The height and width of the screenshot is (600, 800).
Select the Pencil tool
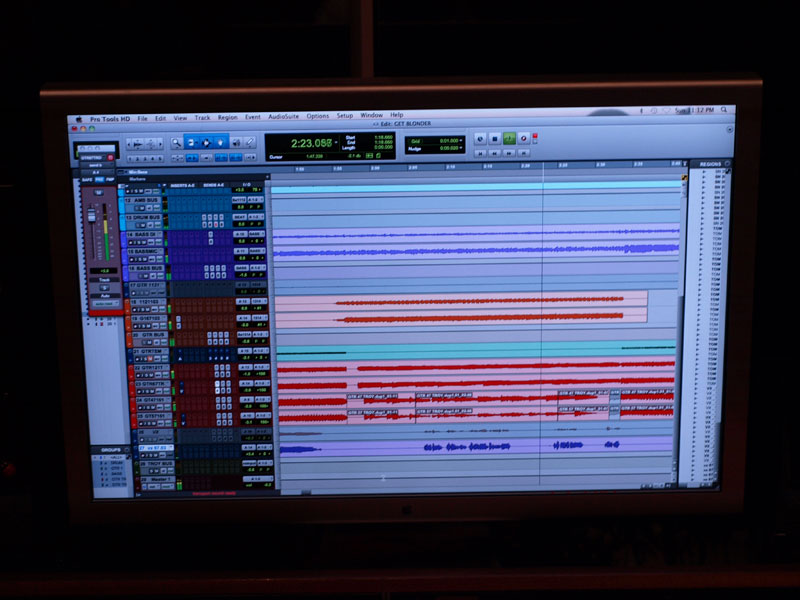250,143
